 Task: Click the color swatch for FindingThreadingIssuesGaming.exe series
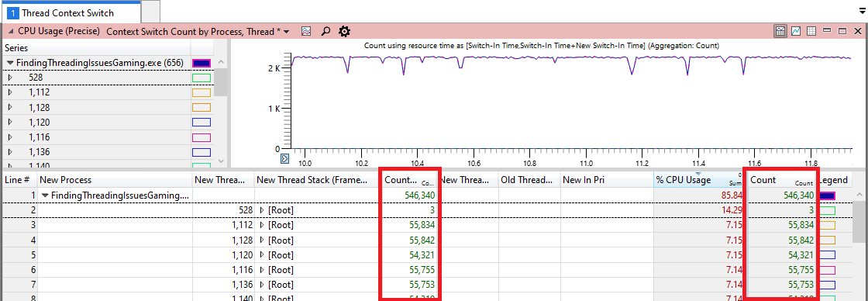tap(201, 63)
